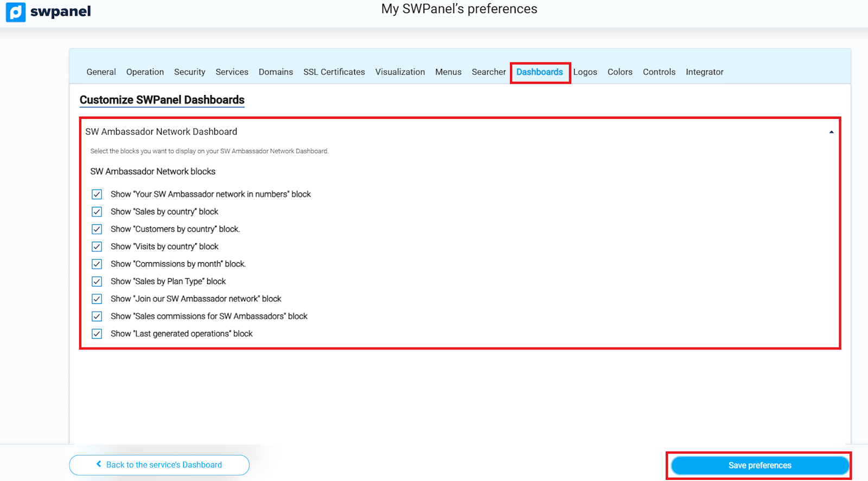Open the Integrator tab

tap(704, 72)
